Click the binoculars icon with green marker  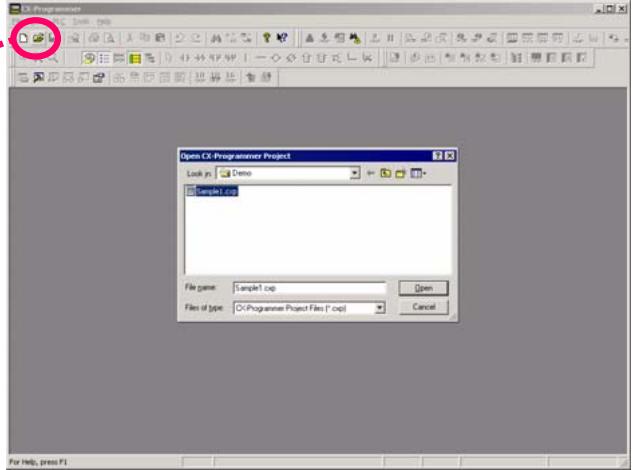355,38
